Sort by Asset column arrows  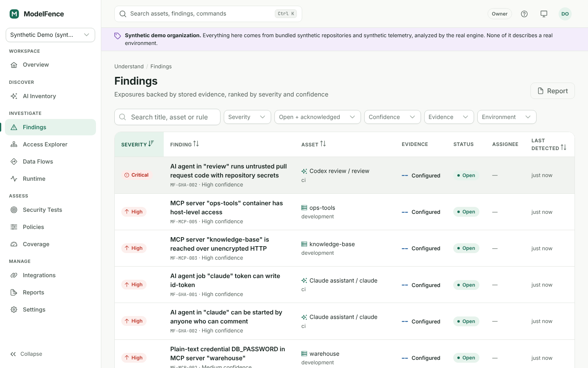[x=323, y=144]
